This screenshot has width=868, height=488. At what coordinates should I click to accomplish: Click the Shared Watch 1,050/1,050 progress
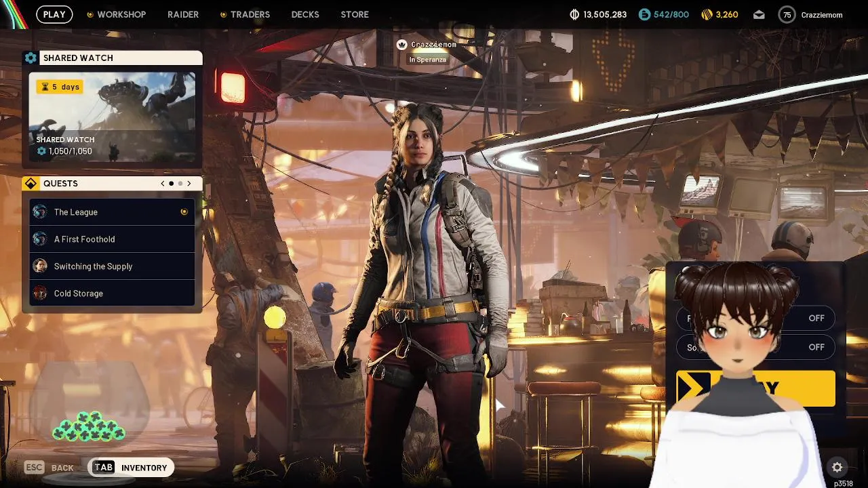[65, 151]
